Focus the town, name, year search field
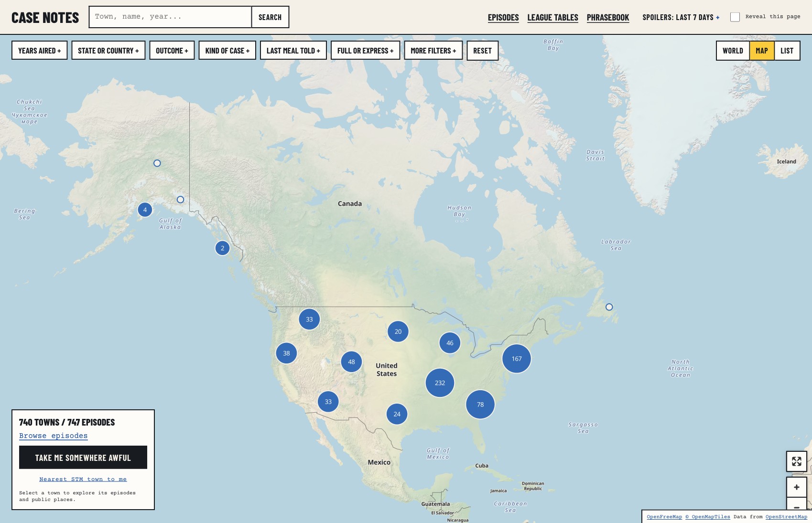The image size is (812, 523). click(170, 17)
